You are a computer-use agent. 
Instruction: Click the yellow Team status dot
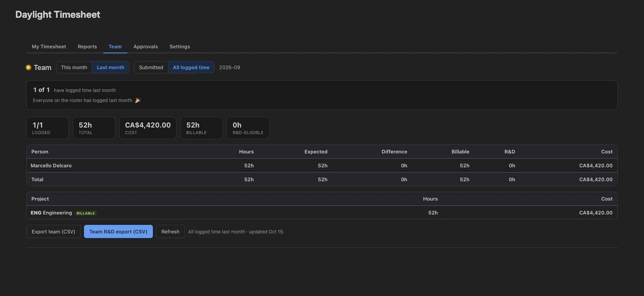pos(28,67)
